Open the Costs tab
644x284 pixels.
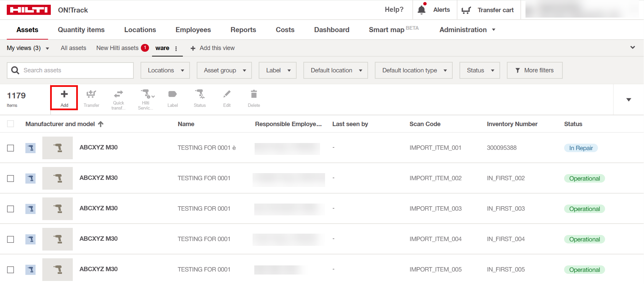285,30
